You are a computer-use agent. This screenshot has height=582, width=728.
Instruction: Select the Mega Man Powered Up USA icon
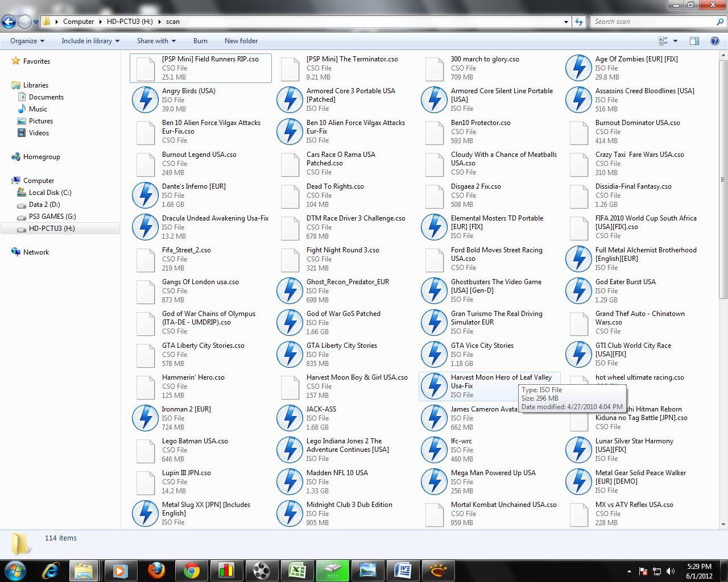[x=435, y=481]
